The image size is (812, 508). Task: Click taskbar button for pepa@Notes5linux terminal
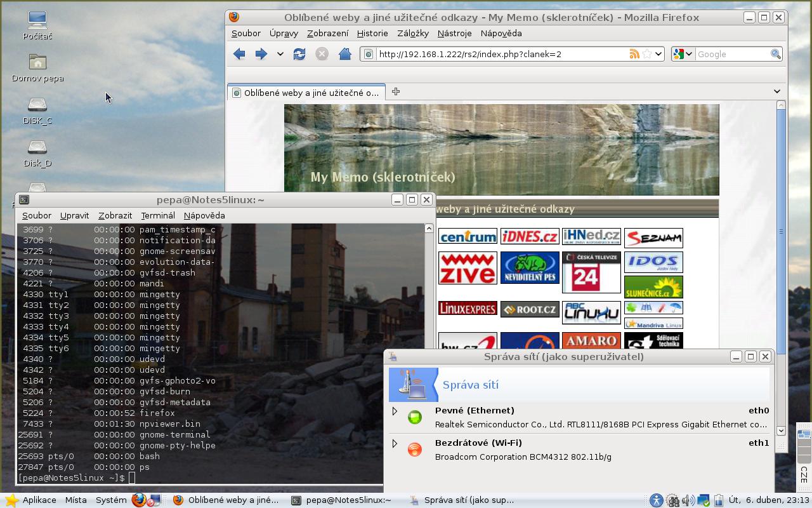(x=341, y=500)
